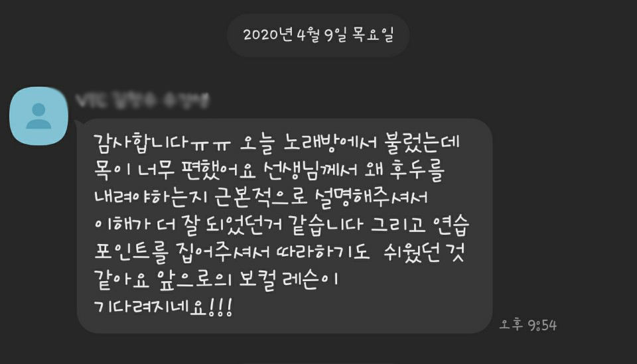Screen dimensions: 637x364
Task: Click the word 연습 ending the fourth line
Action: pyautogui.click(x=451, y=225)
